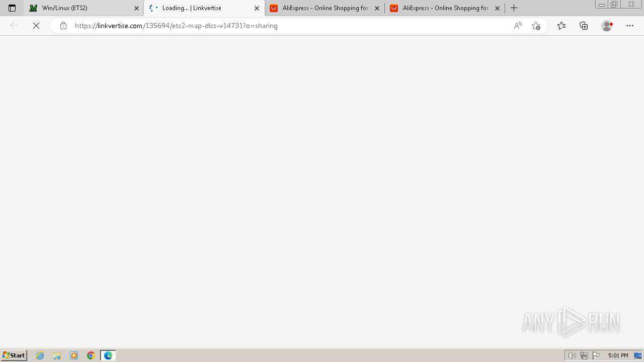Close the Win/Linux (ETS2) tab
The image size is (644, 362).
[136, 8]
